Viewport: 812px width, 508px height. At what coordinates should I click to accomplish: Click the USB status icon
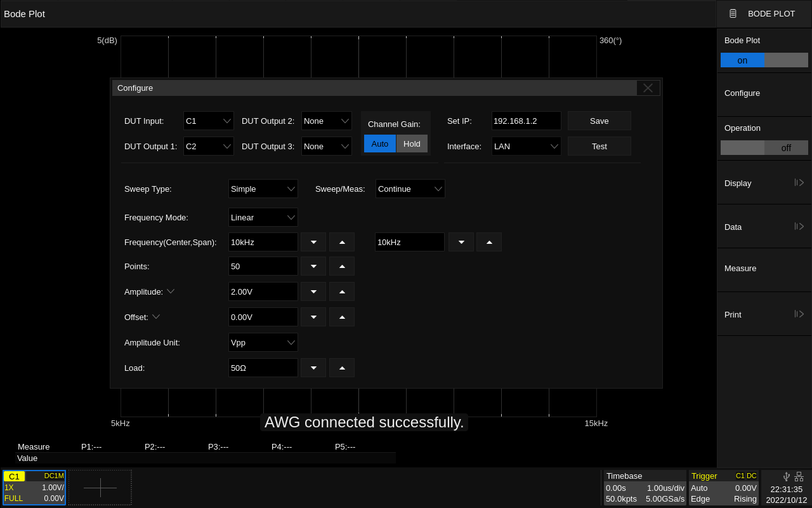pos(787,476)
